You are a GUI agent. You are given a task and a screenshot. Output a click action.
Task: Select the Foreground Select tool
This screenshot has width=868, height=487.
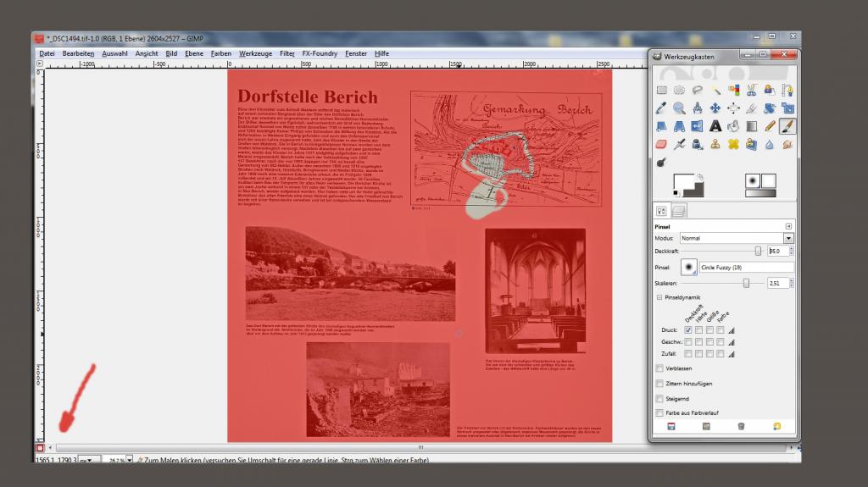click(x=770, y=91)
